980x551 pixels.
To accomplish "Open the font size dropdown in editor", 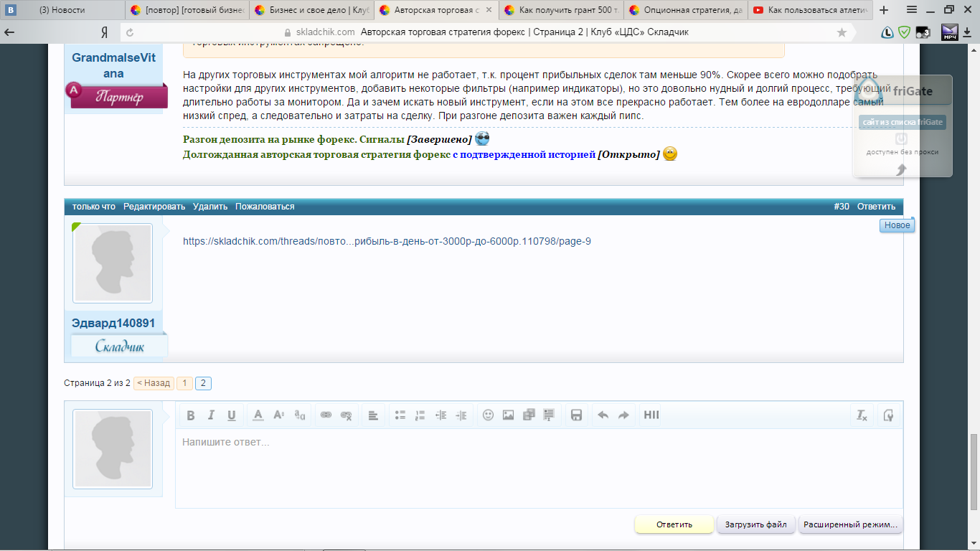I will (x=279, y=415).
